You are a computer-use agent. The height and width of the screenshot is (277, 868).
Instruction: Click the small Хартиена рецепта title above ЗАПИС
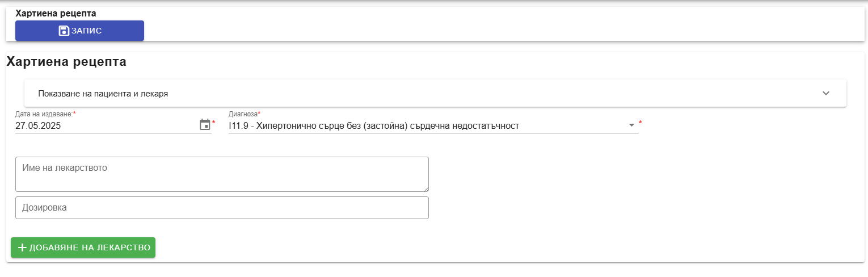[x=56, y=13]
